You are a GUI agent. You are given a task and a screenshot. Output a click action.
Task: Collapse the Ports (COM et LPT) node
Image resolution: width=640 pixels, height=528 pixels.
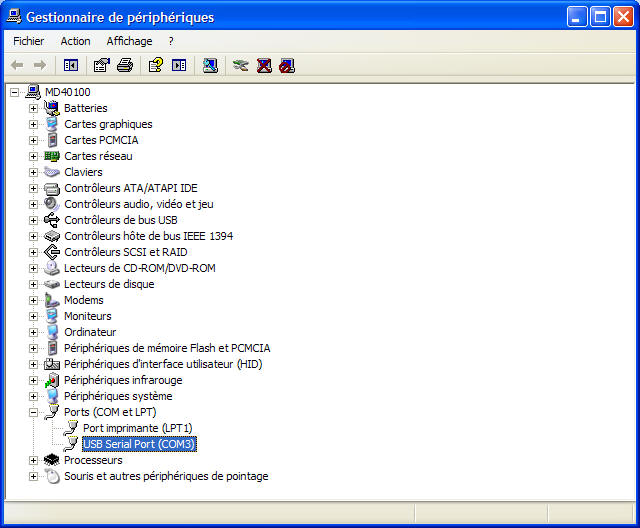pos(33,412)
